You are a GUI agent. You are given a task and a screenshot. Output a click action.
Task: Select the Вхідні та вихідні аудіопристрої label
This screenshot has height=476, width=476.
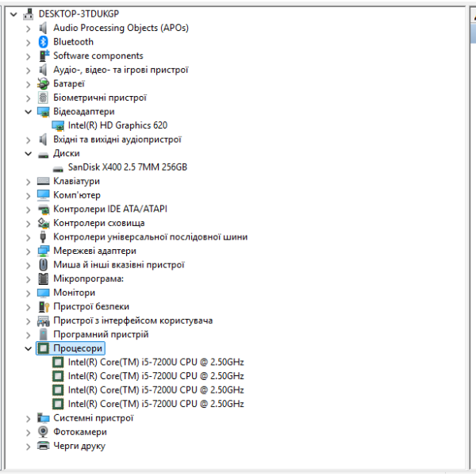click(x=117, y=140)
